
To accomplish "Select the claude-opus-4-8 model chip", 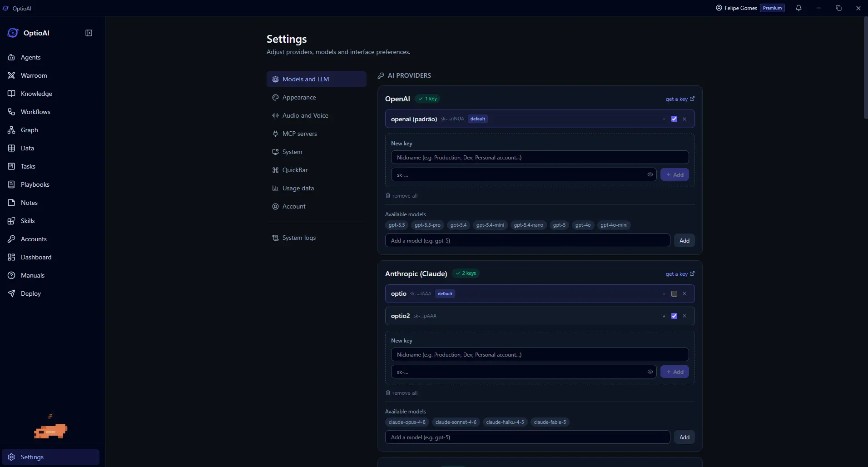I will click(407, 422).
